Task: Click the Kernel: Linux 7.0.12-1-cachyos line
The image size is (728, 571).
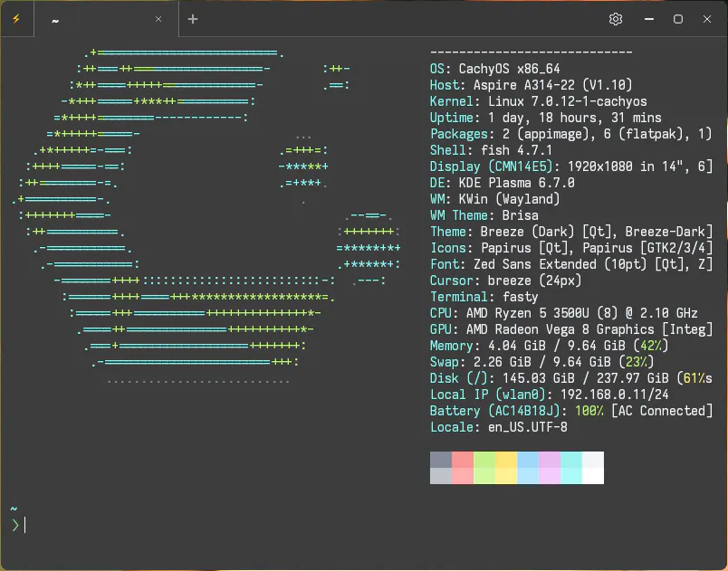Action: point(539,101)
